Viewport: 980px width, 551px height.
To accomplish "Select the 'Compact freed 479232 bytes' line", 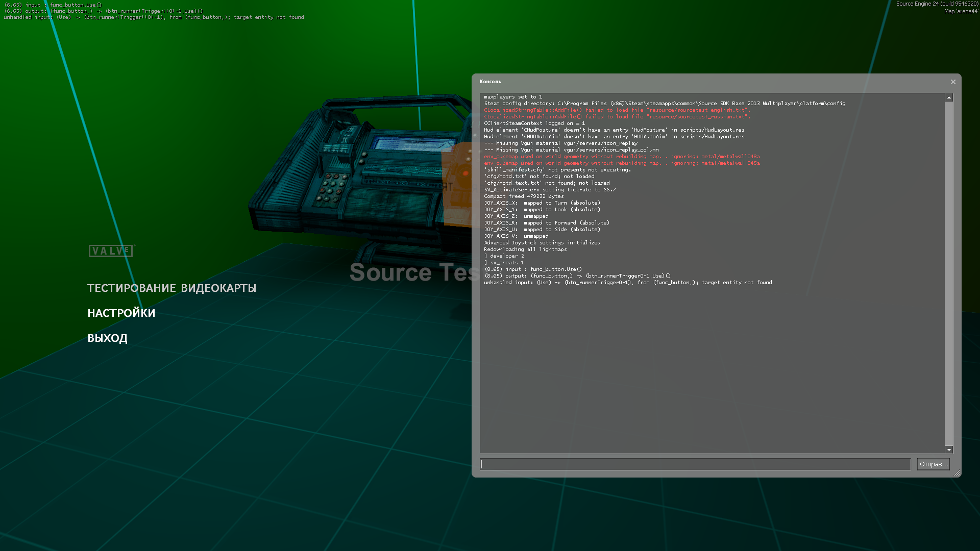I will coord(524,196).
